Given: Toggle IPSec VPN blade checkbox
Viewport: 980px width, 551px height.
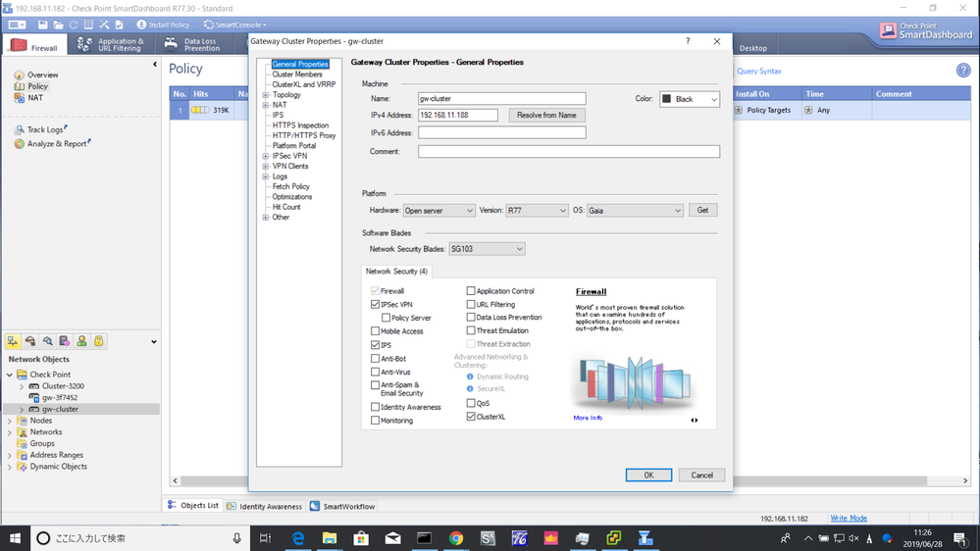Looking at the screenshot, I should tap(375, 304).
